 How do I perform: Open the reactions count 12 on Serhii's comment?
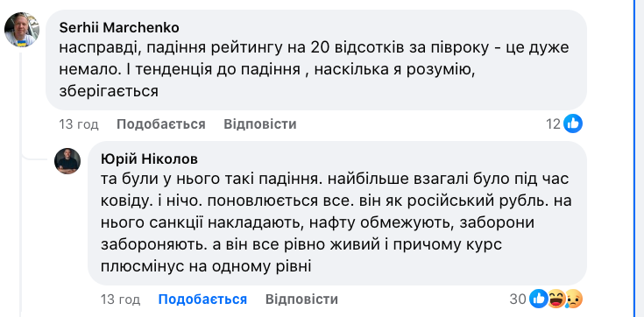(553, 123)
